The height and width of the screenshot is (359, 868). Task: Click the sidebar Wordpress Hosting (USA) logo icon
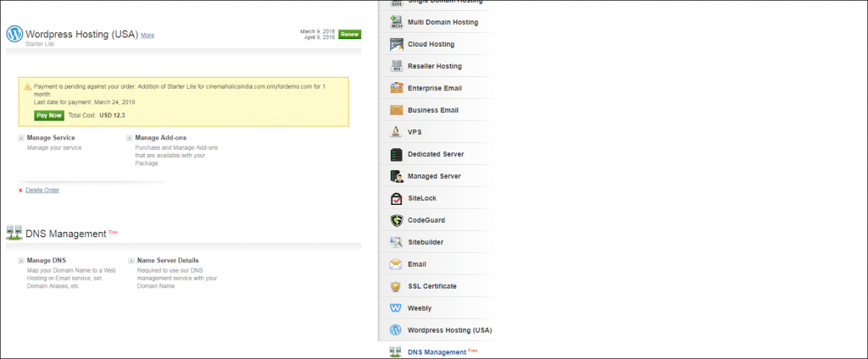point(395,330)
